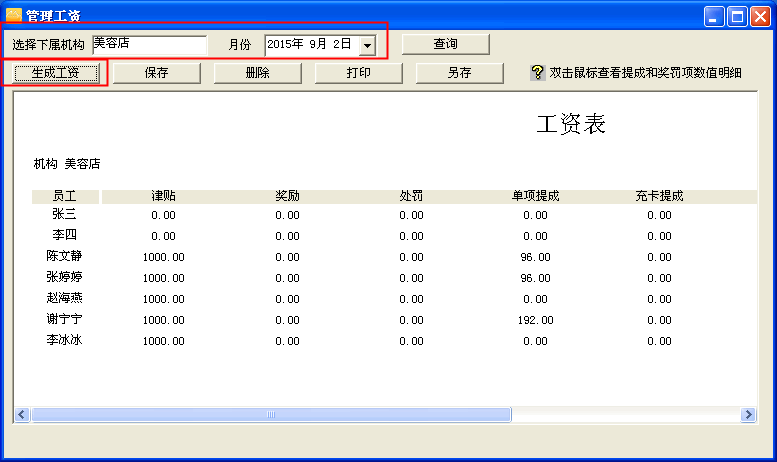Viewport: 777px width, 462px height.
Task: Click the 单项提成 column header
Action: [x=535, y=196]
